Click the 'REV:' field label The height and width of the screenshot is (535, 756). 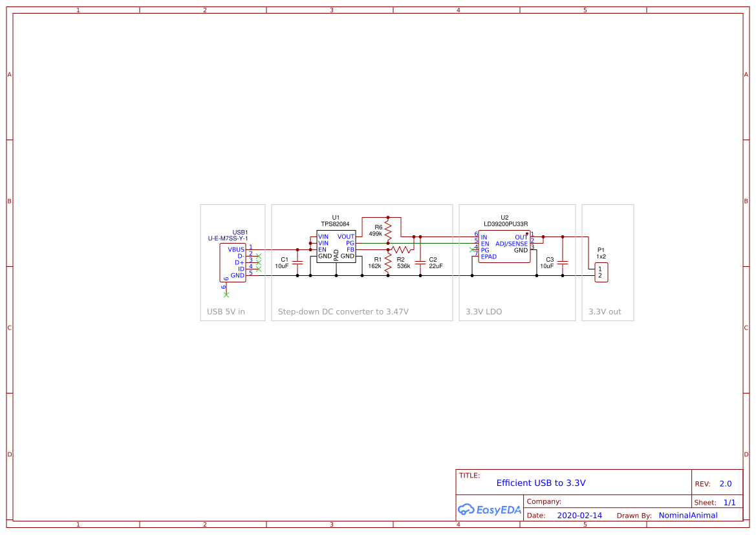[702, 484]
